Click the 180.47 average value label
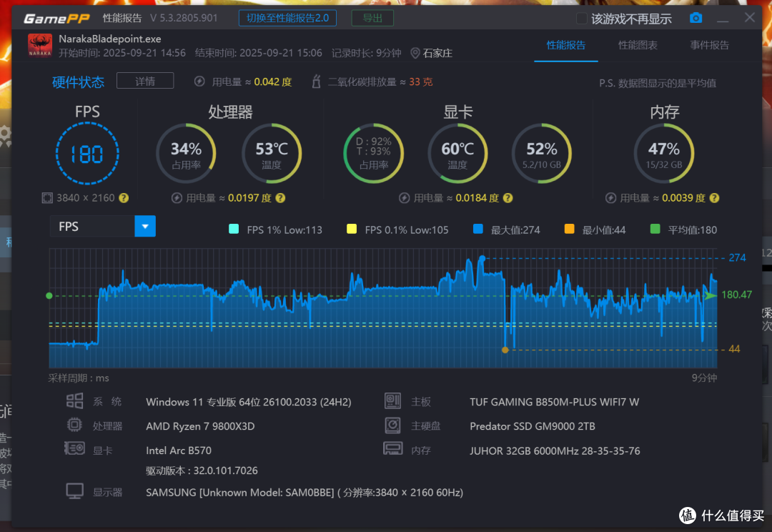The image size is (772, 532). 736,295
